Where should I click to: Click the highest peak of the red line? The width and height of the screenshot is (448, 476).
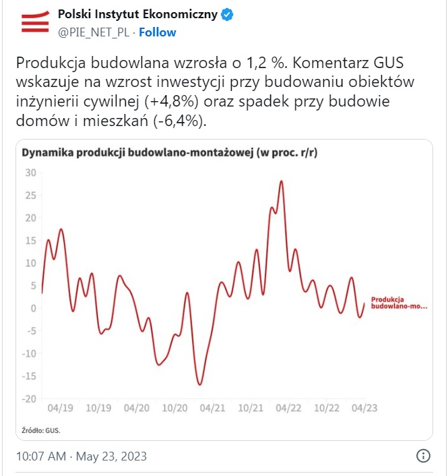click(280, 181)
